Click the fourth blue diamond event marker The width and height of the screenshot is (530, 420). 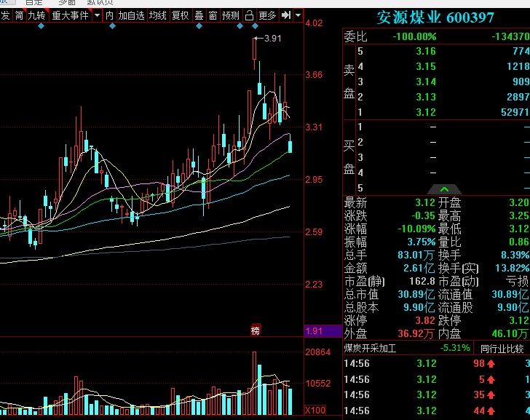(x=240, y=26)
